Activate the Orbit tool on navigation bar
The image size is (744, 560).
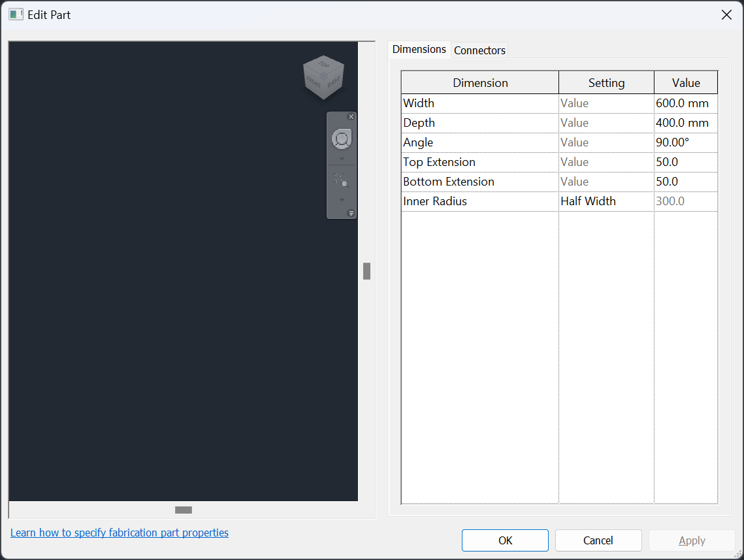(341, 179)
